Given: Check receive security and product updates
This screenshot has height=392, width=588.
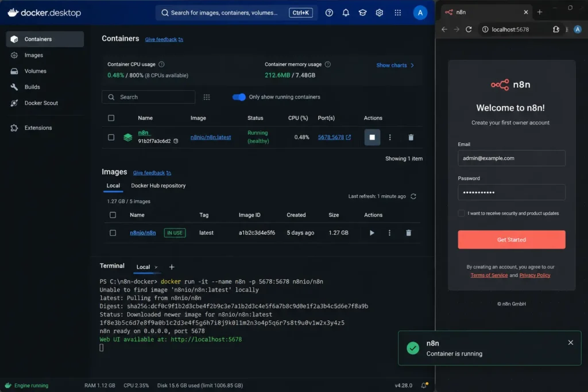Looking at the screenshot, I should click(x=461, y=214).
